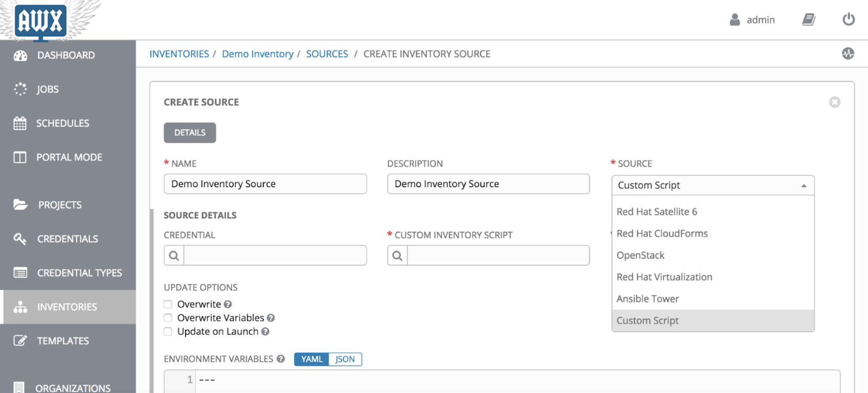Switch environment variables to YAML
Screen dimensions: 868x393
[312, 359]
